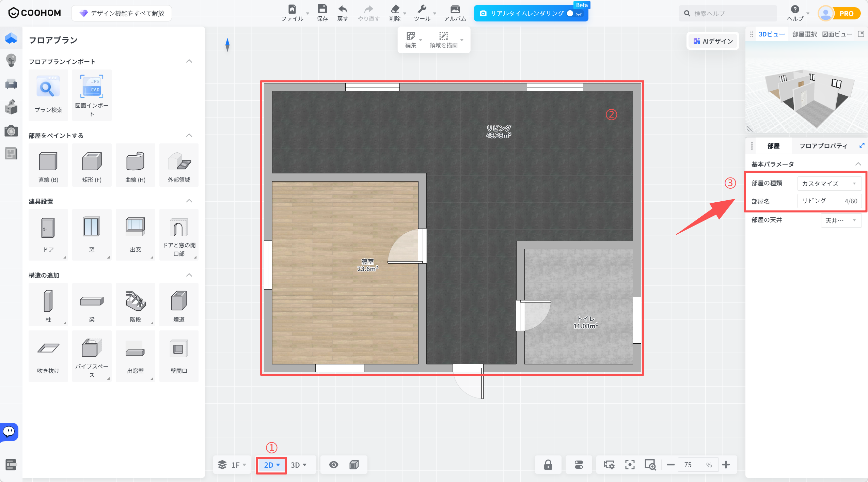This screenshot has height=482, width=868.
Task: Click the やり直す redo icon
Action: pos(368,9)
